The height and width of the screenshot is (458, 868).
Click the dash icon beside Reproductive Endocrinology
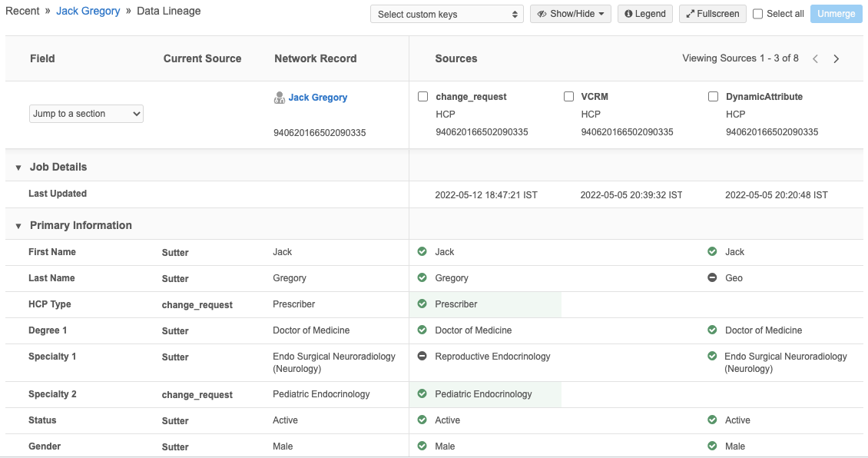tap(422, 356)
